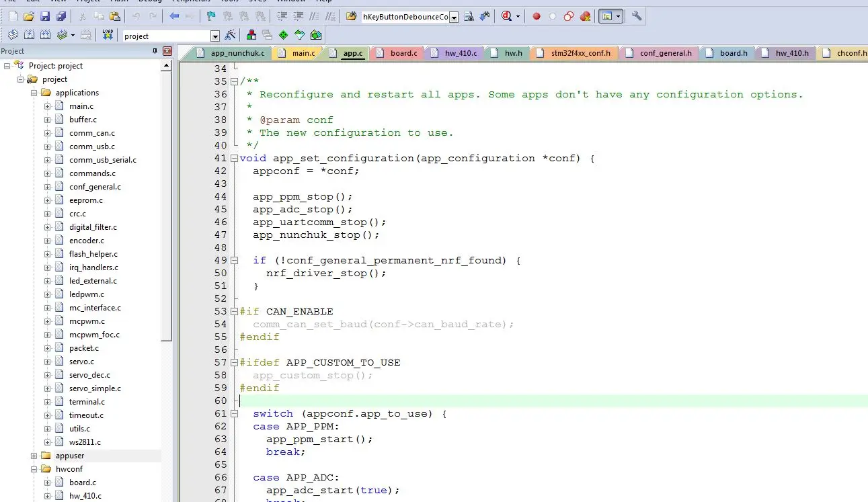Start the debug session icon
This screenshot has width=868, height=502.
click(x=507, y=16)
